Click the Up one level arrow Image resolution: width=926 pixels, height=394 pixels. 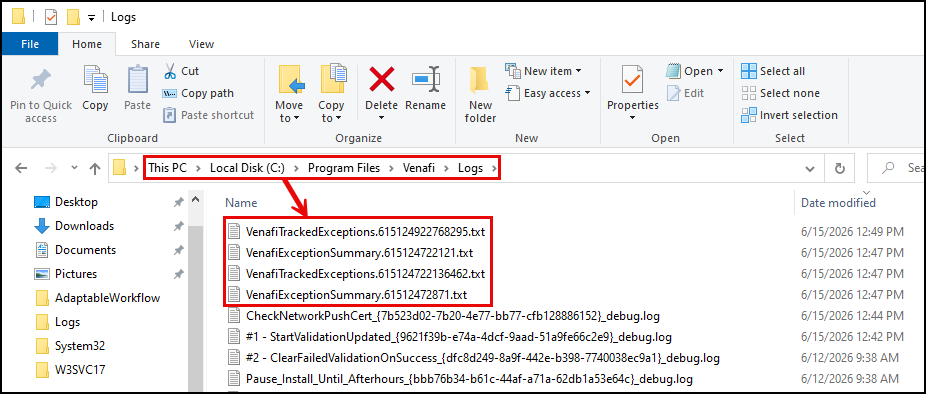pyautogui.click(x=94, y=168)
